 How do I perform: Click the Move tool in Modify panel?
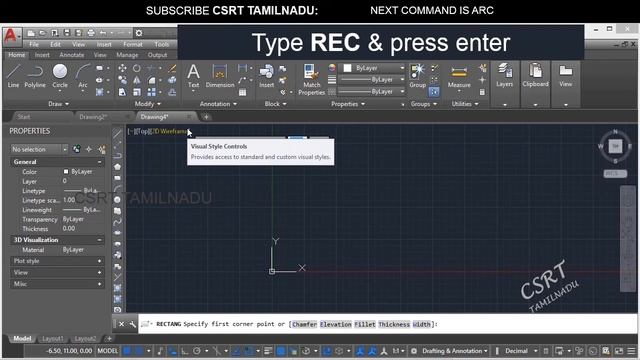[x=122, y=68]
